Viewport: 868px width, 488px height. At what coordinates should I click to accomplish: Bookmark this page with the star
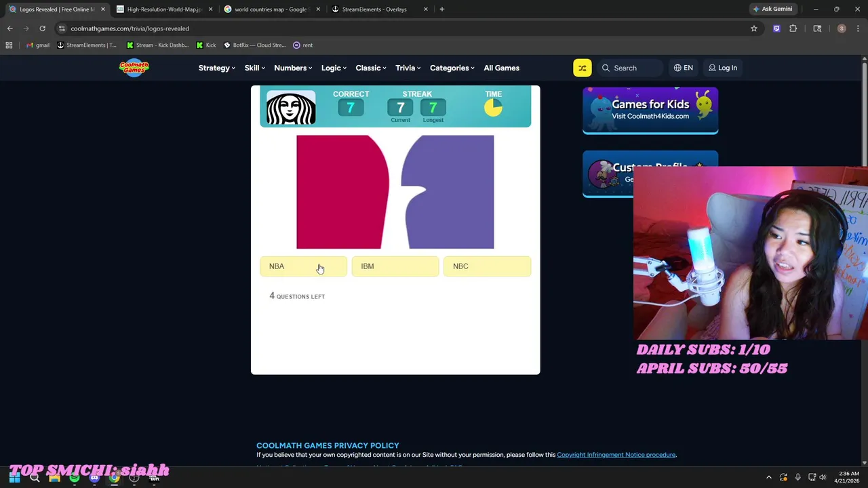click(753, 28)
